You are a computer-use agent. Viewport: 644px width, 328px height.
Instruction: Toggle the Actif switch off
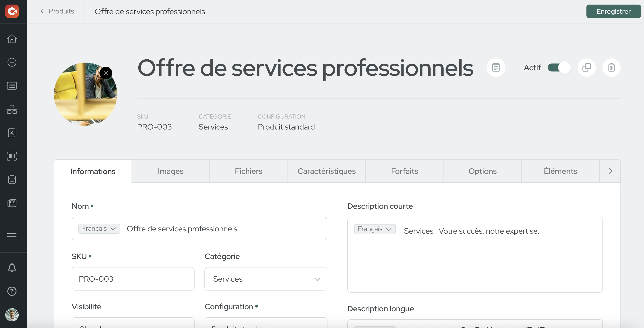pos(559,68)
